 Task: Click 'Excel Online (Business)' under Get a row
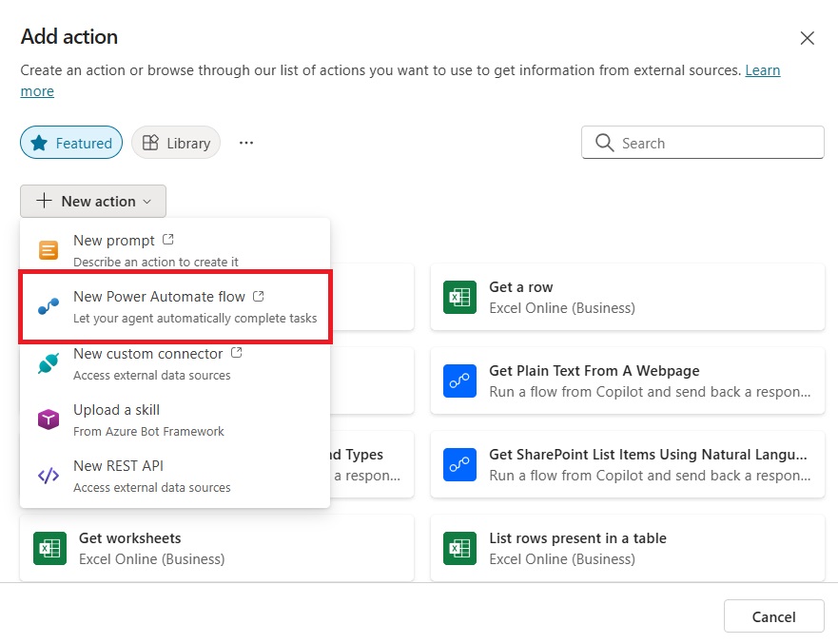(562, 308)
